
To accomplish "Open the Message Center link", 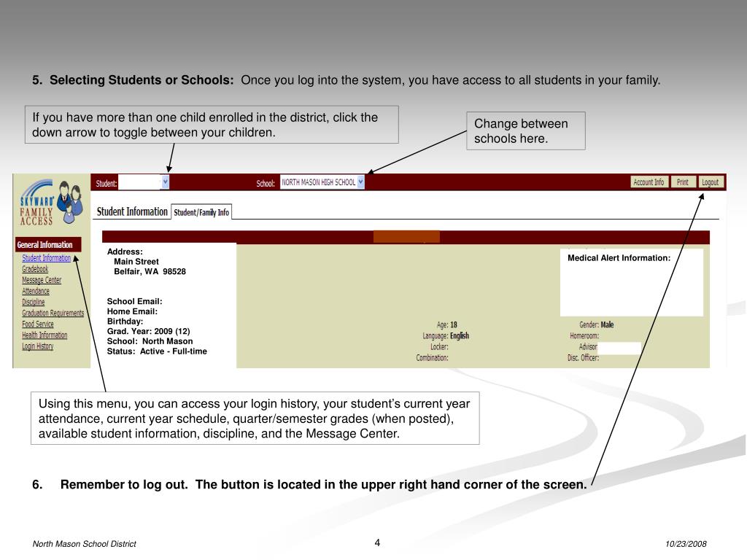I will coord(42,280).
